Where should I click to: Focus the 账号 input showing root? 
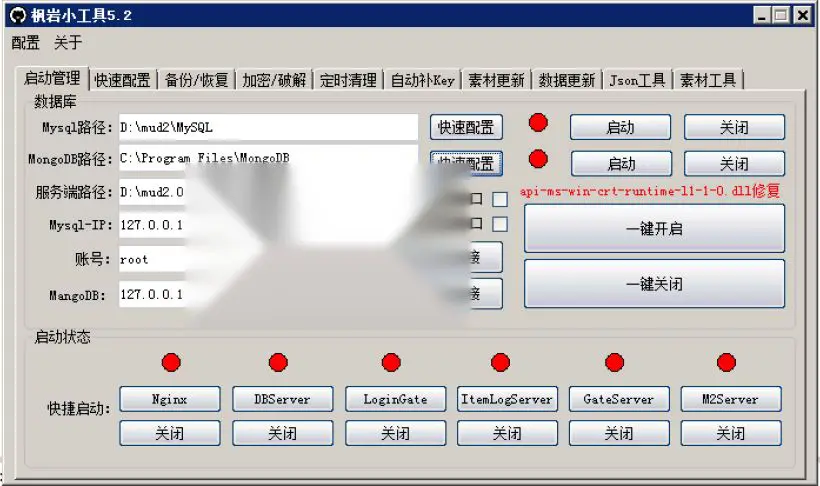tap(152, 259)
